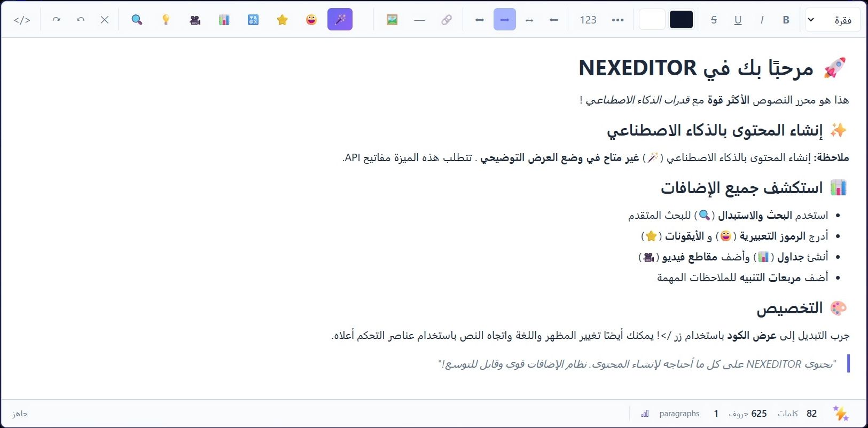
Task: Click the magic wand AI generate button
Action: pyautogui.click(x=340, y=20)
